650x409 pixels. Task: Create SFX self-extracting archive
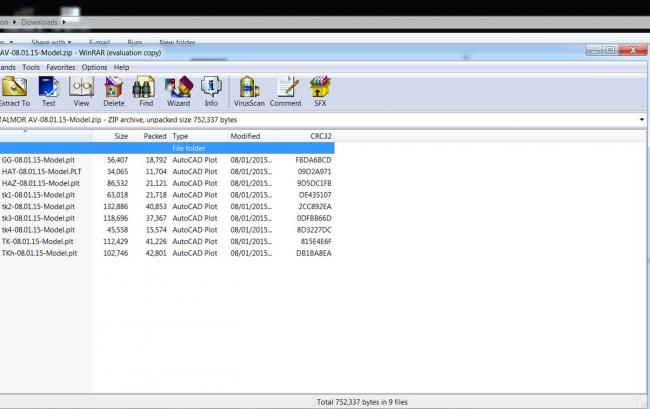click(x=320, y=90)
